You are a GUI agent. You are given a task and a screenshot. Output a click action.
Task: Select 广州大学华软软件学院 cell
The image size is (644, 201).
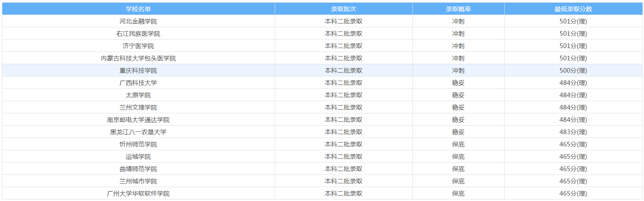click(x=138, y=193)
